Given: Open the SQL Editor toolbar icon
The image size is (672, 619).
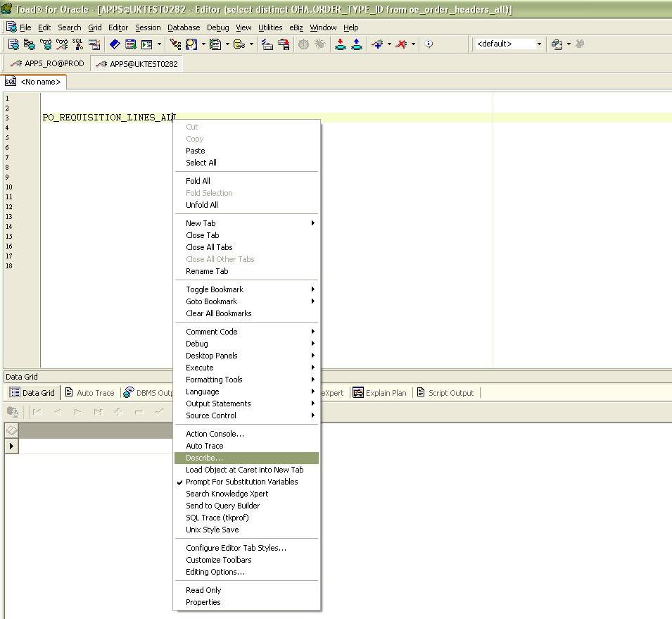Looking at the screenshot, I should click(x=13, y=44).
